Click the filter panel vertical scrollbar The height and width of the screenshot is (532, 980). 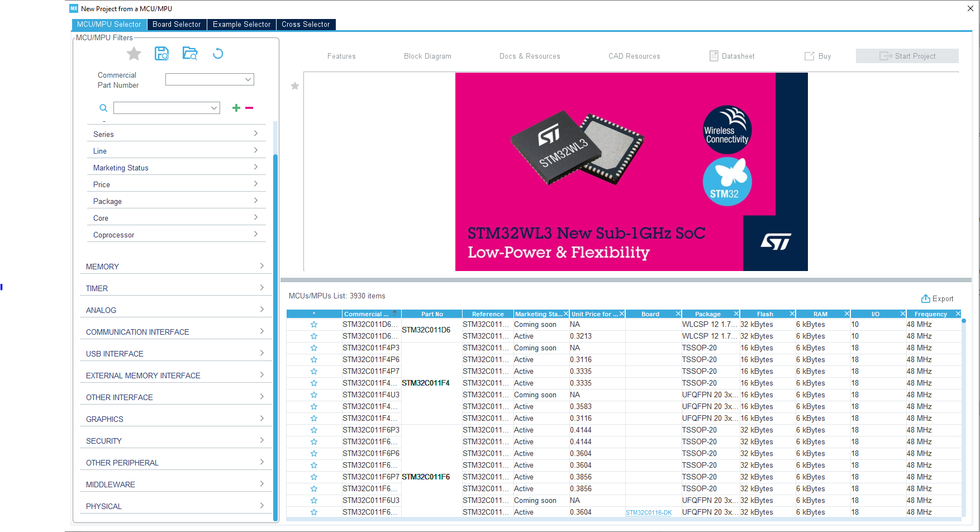point(275,335)
